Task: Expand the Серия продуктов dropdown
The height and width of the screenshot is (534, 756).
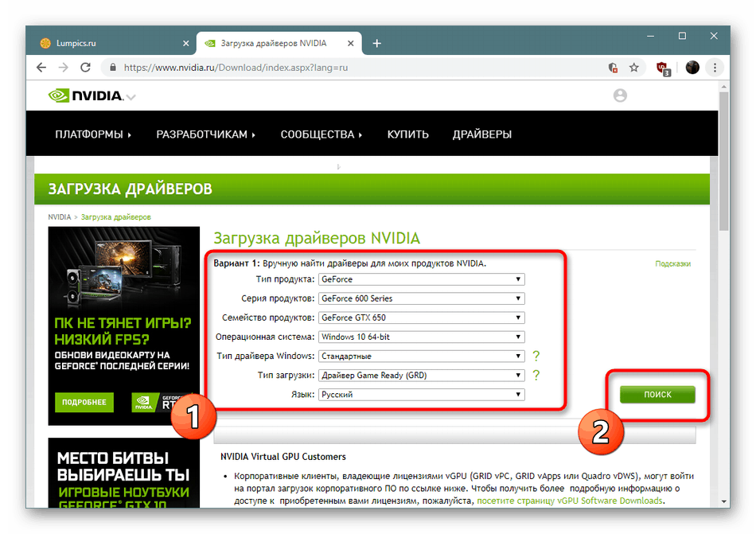Action: point(422,298)
